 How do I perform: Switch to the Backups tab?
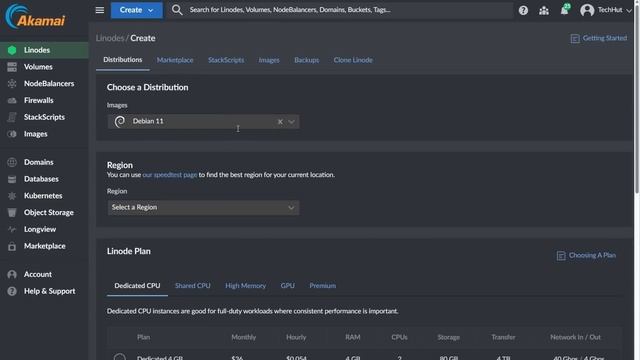[x=307, y=60]
